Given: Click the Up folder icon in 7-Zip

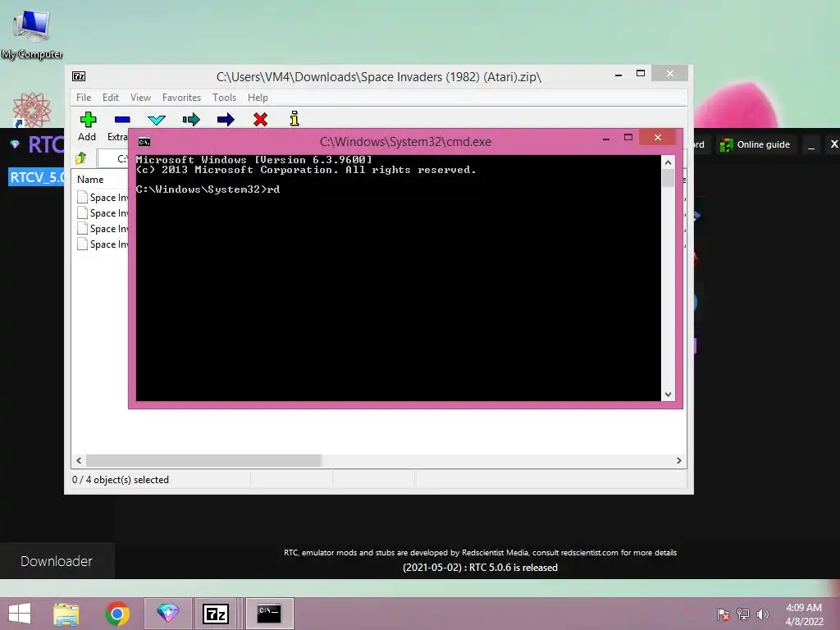Looking at the screenshot, I should 81,158.
